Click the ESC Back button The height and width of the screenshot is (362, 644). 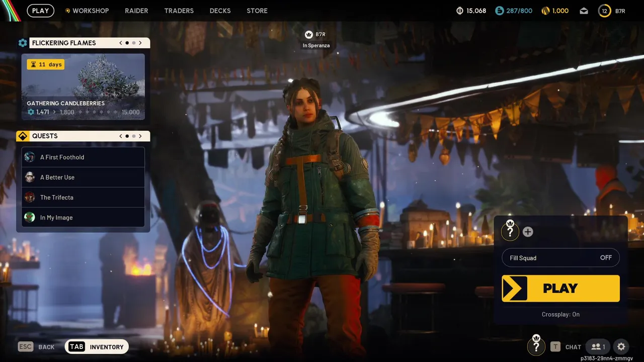(x=36, y=347)
